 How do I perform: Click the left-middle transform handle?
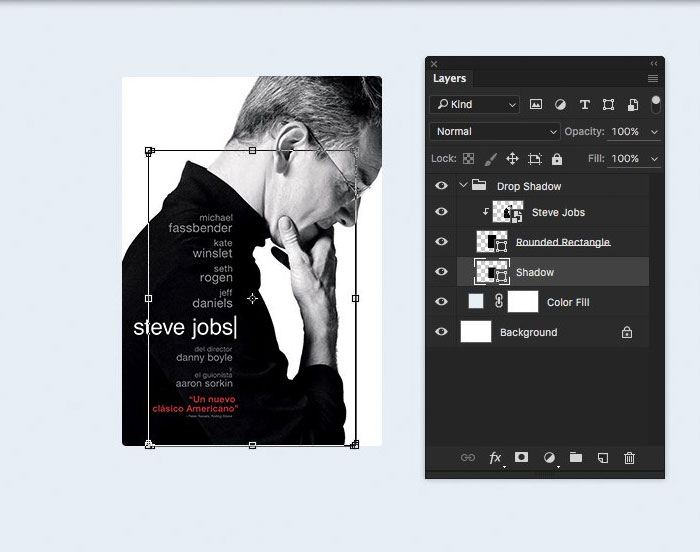click(149, 298)
